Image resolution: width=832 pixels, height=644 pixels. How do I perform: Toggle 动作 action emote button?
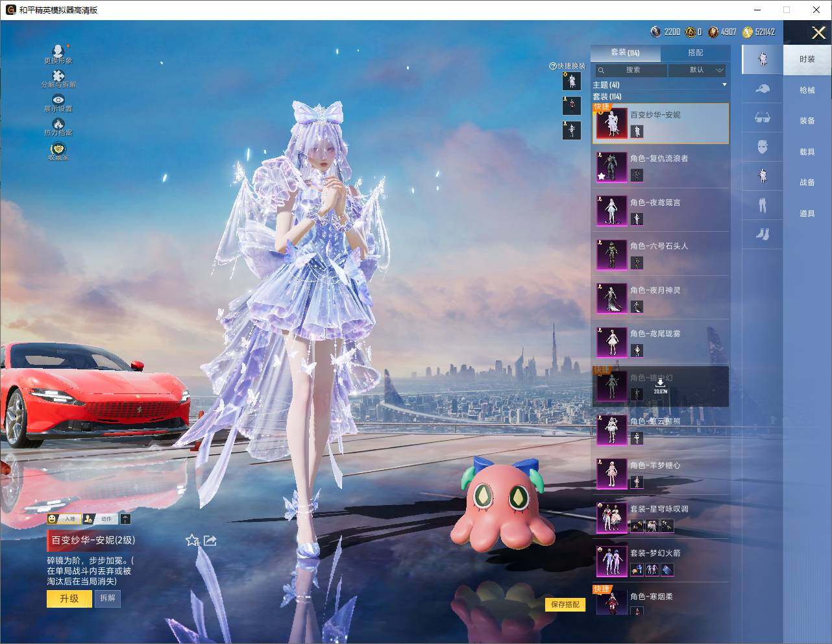(99, 519)
